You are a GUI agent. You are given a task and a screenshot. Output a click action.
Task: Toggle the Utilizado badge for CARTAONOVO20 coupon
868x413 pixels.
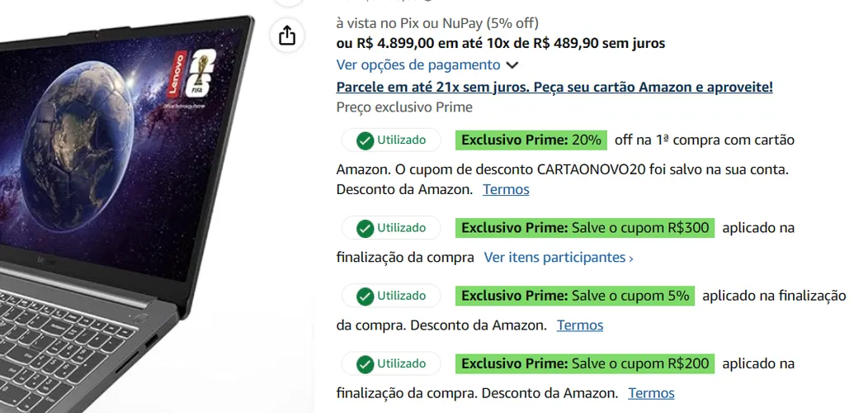pos(391,140)
